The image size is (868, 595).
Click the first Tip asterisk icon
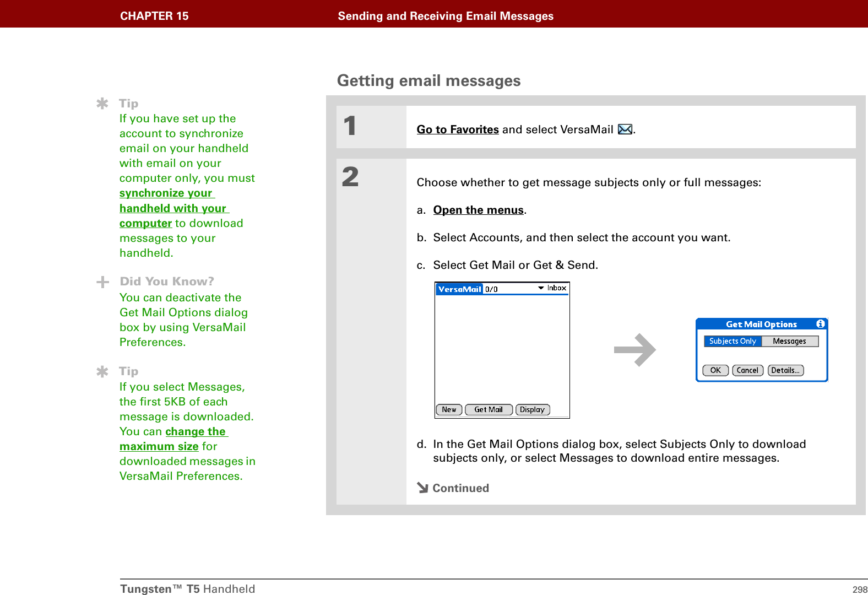click(x=102, y=104)
